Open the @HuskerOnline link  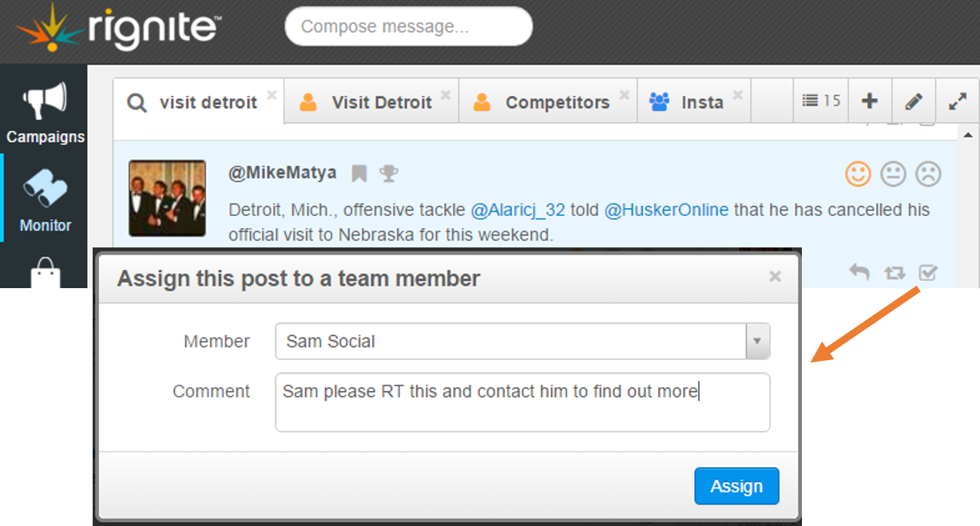(666, 210)
